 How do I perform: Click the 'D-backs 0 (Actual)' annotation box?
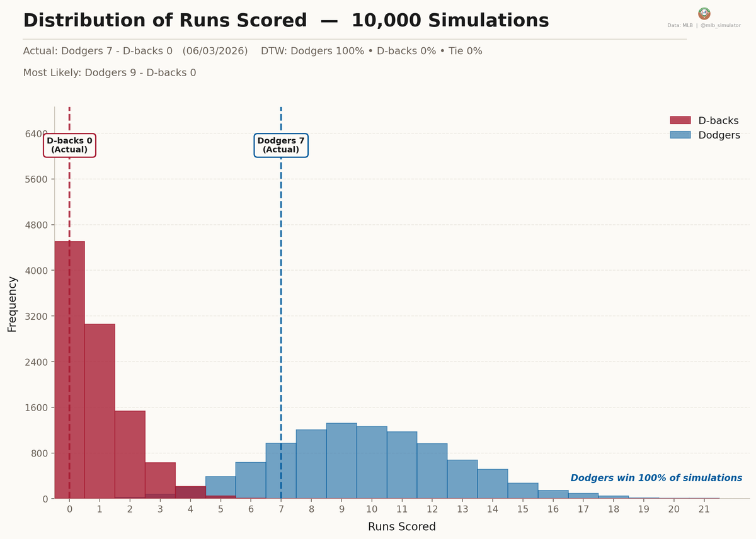(69, 145)
